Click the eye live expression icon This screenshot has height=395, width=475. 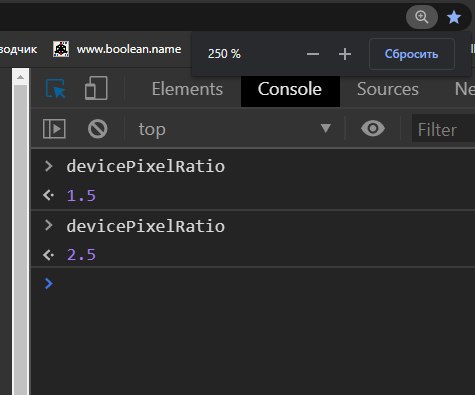[373, 128]
